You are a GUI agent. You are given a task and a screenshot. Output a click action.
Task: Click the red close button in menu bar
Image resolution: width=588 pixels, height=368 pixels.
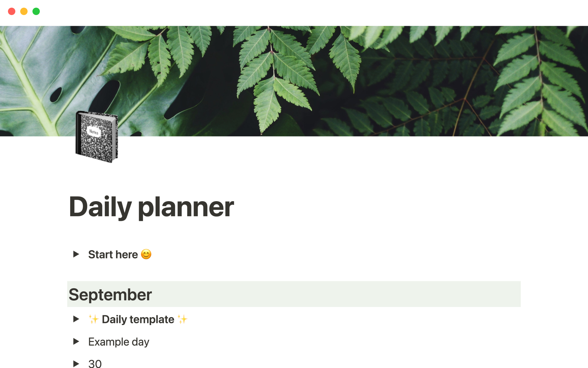pyautogui.click(x=11, y=11)
